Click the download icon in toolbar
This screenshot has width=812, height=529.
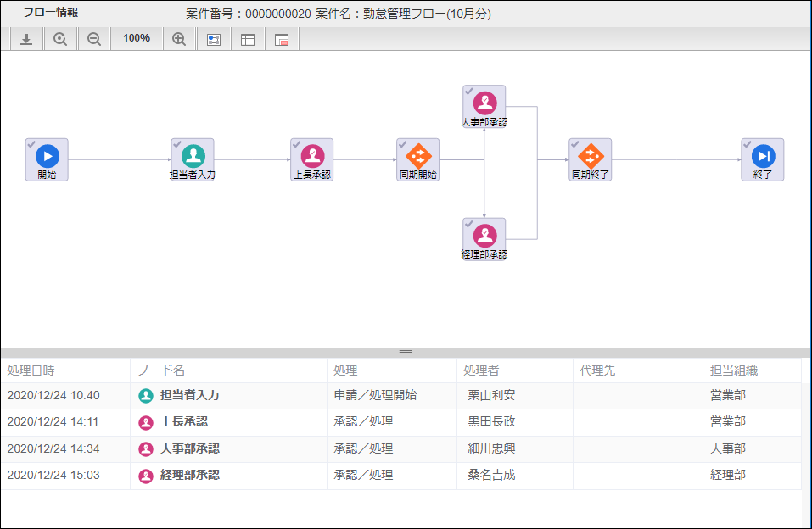[26, 39]
